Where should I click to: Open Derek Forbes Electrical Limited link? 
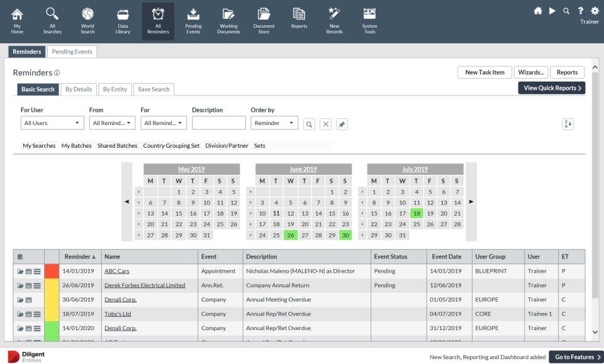pos(145,285)
